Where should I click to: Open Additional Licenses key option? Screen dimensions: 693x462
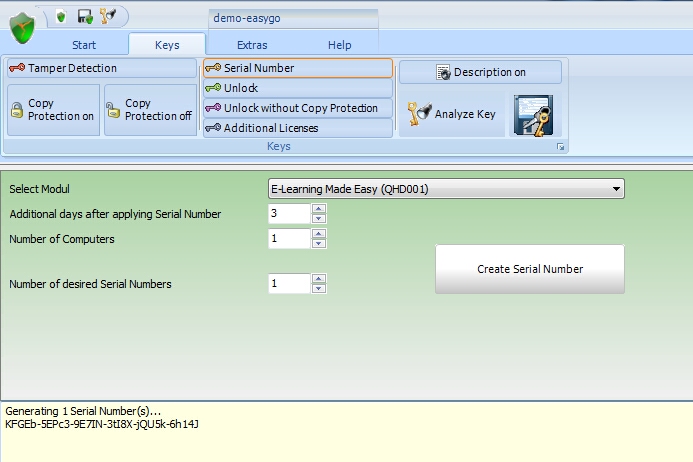coord(297,128)
